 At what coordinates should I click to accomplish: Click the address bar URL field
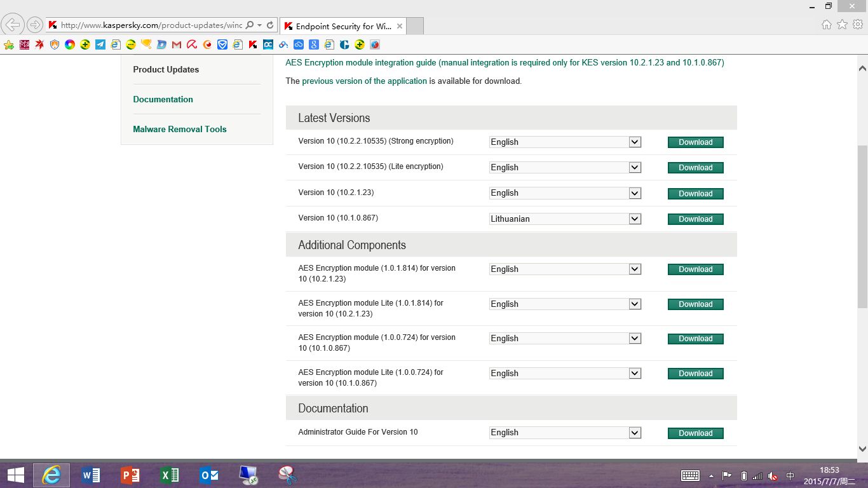(151, 25)
